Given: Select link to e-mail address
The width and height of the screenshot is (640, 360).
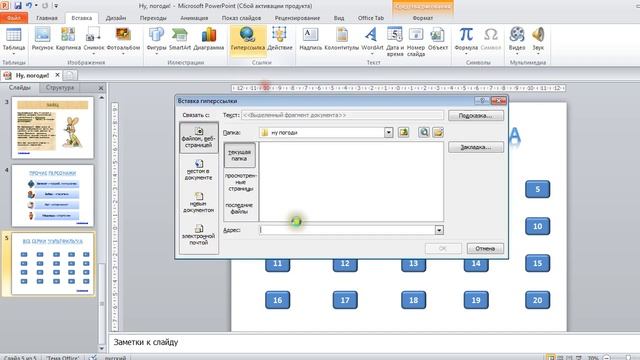Looking at the screenshot, I should coord(199,235).
